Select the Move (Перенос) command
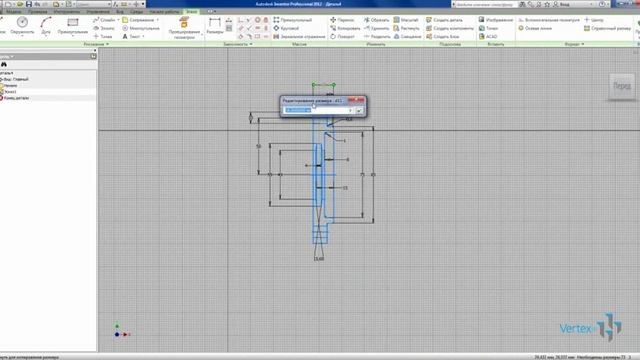Image resolution: width=640 pixels, height=360 pixels. click(x=342, y=20)
